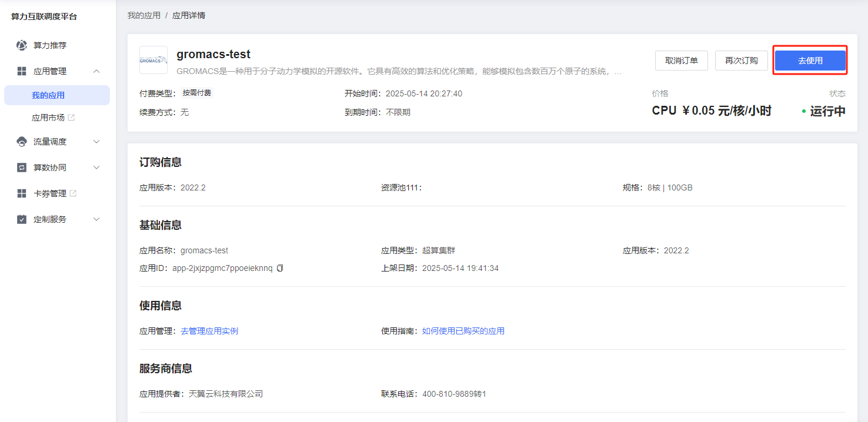868x422 pixels.
Task: Expand the 算数协同 menu chevron
Action: pyautogui.click(x=97, y=168)
